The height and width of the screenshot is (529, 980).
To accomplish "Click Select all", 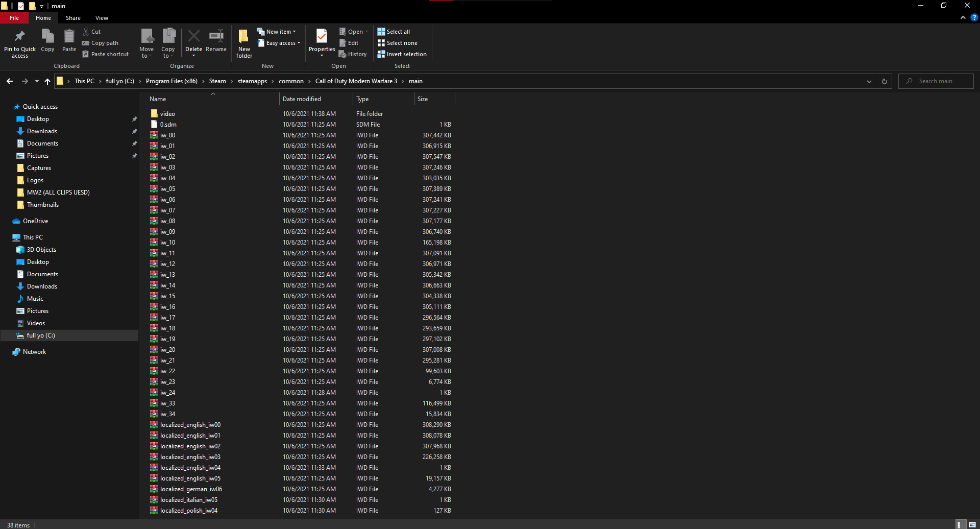I will tap(394, 32).
